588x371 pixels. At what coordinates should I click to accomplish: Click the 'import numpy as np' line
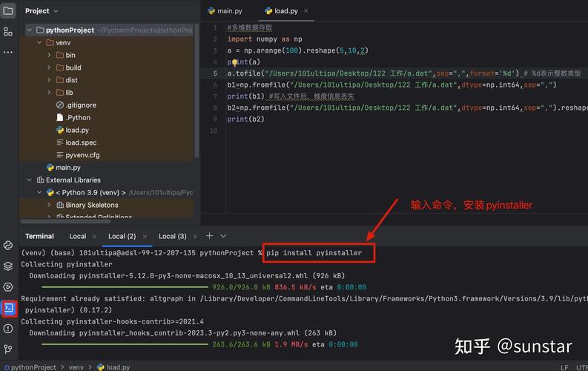coord(265,39)
